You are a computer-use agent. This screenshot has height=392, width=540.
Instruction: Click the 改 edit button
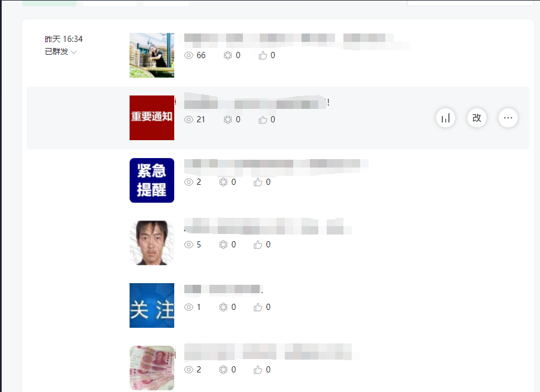click(x=477, y=118)
